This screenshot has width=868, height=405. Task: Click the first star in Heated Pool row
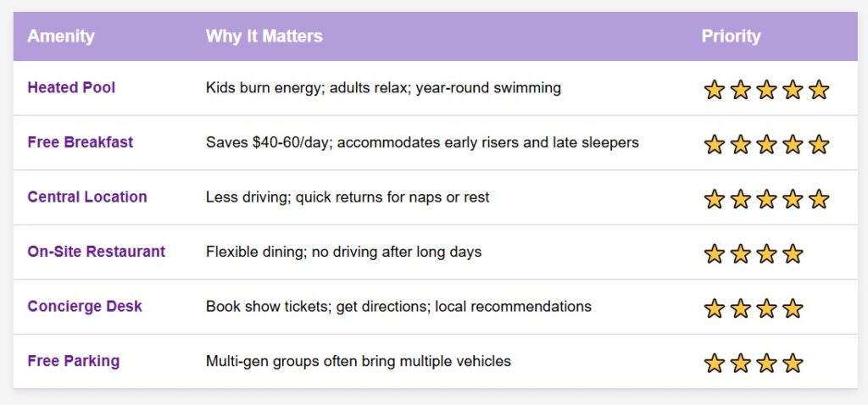pos(715,90)
